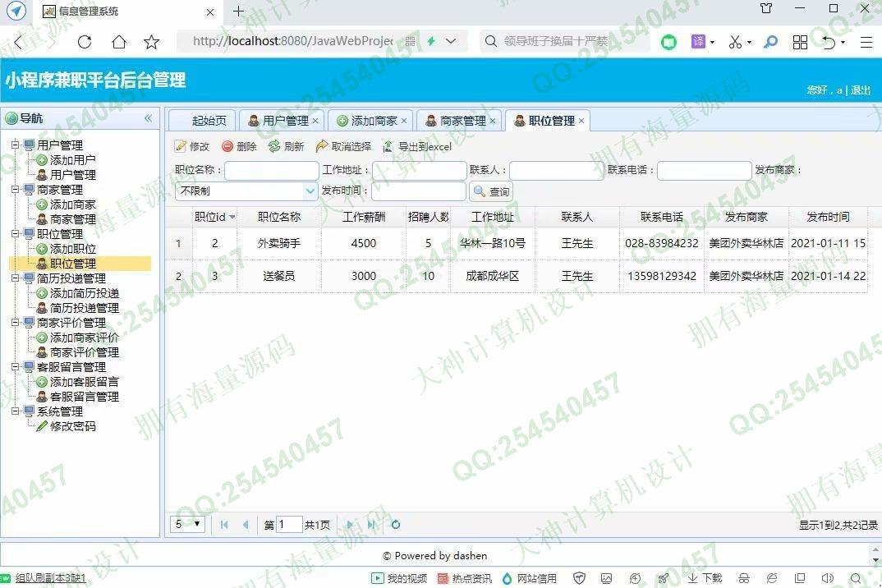Open 添加用户 in navigation tree
882x588 pixels.
[x=72, y=160]
